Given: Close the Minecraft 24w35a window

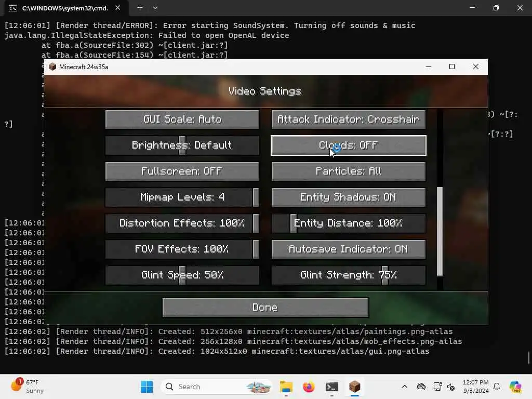Looking at the screenshot, I should coord(476,67).
